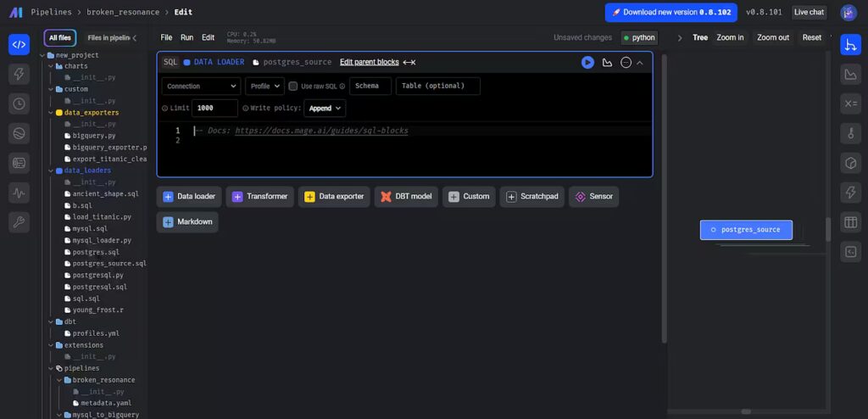The height and width of the screenshot is (419, 868).
Task: Change the Write policy Append dropdown
Action: 325,109
